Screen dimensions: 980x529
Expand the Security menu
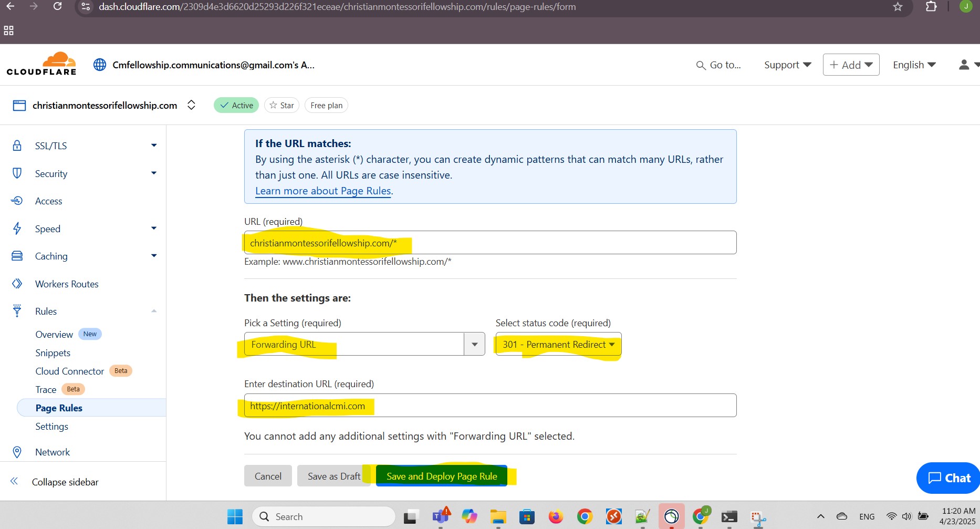point(154,173)
